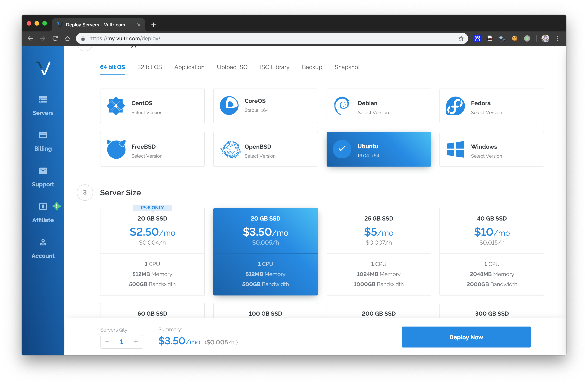The height and width of the screenshot is (384, 588).
Task: Reload the page with the refresh icon
Action: click(55, 39)
